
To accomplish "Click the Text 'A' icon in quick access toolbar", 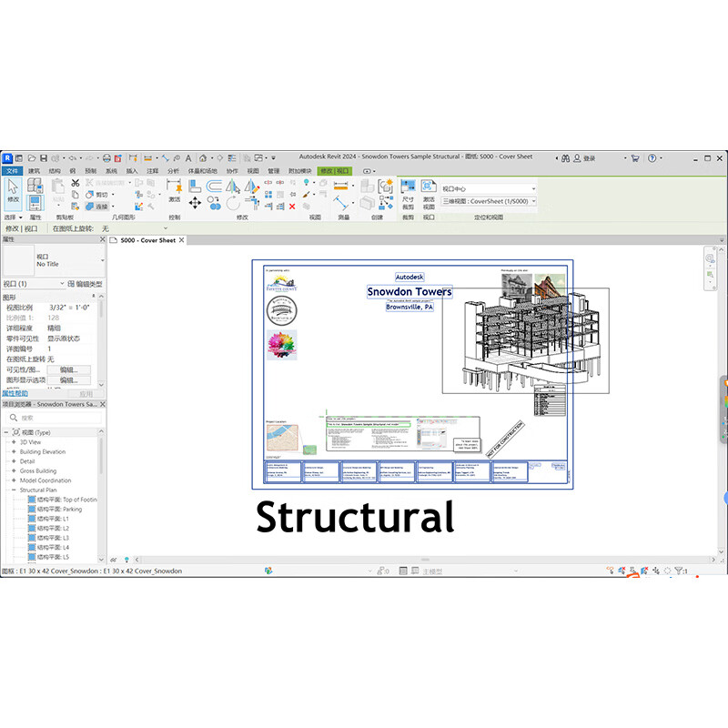I will [188, 158].
